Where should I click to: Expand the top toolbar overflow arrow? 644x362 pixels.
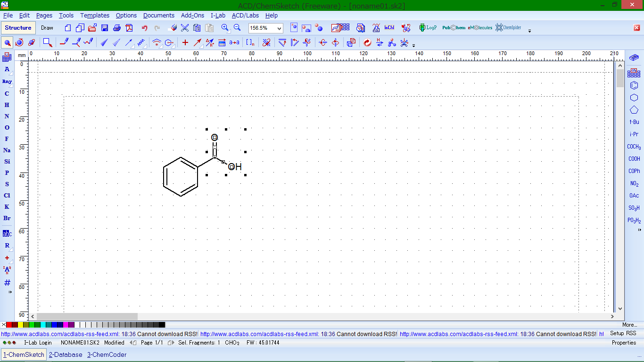[529, 31]
